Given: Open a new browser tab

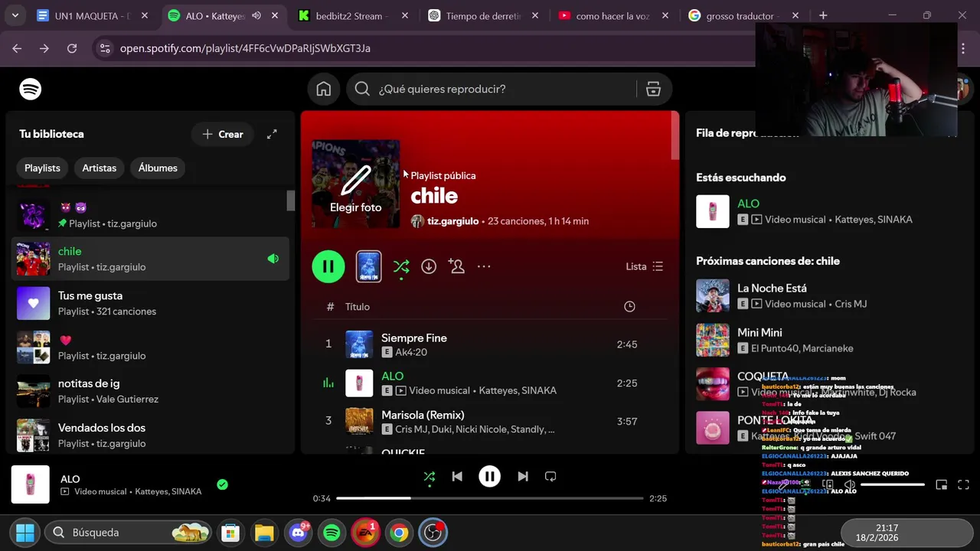Looking at the screenshot, I should [x=823, y=15].
